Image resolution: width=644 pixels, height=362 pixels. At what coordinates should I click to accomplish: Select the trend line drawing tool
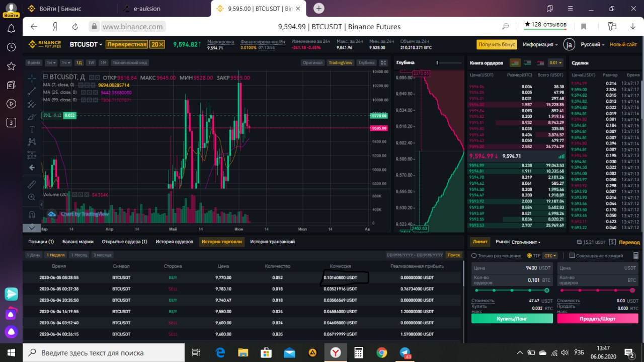point(32,91)
